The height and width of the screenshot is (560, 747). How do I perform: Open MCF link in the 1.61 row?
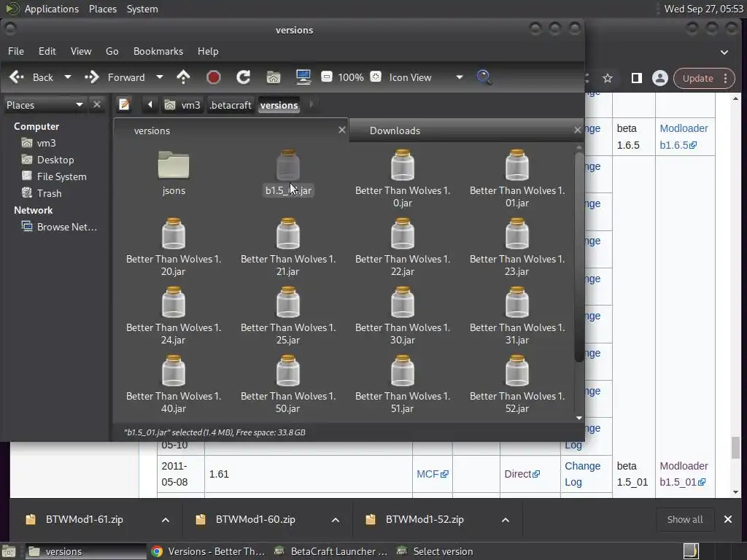point(432,474)
